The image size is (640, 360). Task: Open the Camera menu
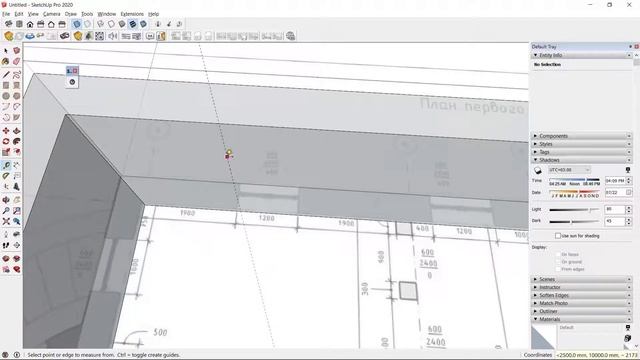(51, 14)
